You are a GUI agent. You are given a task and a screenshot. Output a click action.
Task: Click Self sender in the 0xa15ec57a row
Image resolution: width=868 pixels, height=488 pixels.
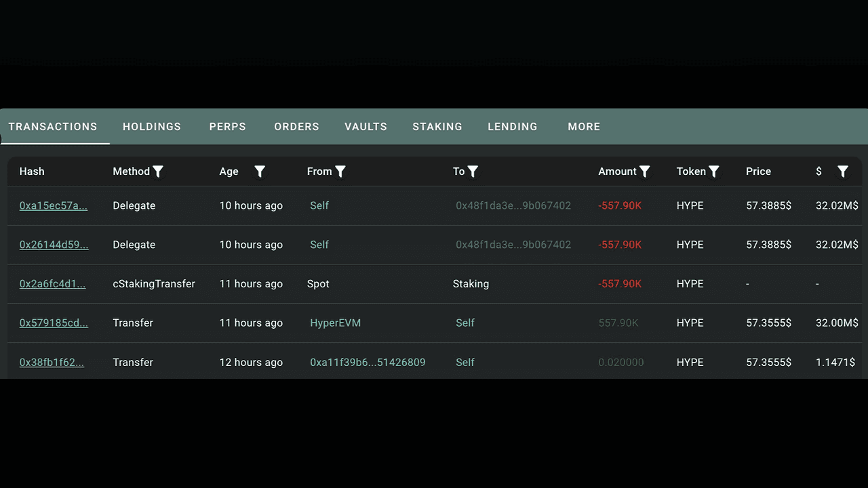click(x=319, y=205)
